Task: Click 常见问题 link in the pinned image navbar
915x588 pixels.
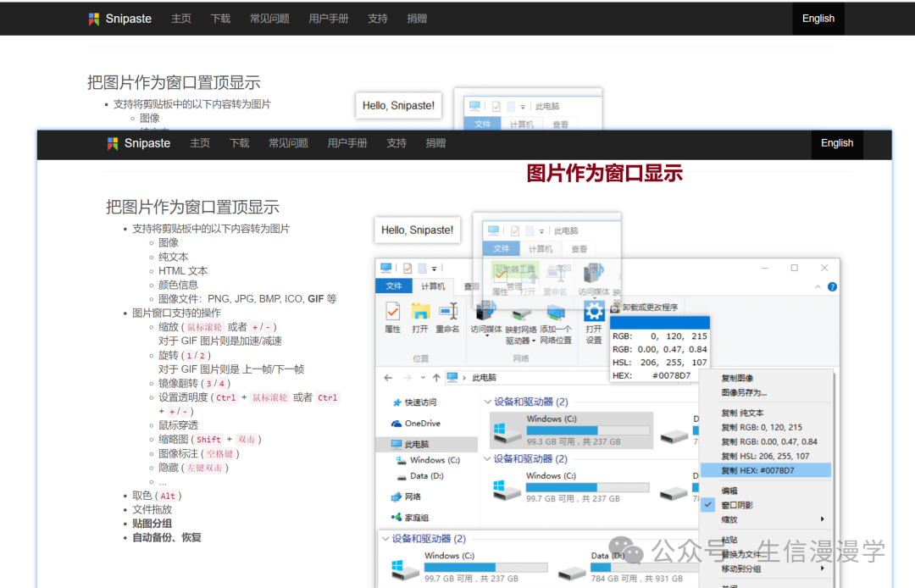Action: (288, 143)
